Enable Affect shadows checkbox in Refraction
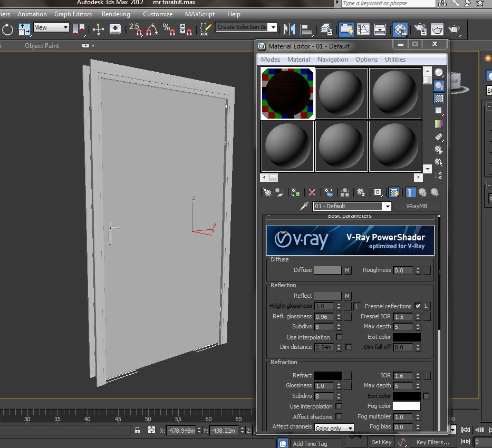The width and height of the screenshot is (492, 448). click(339, 417)
